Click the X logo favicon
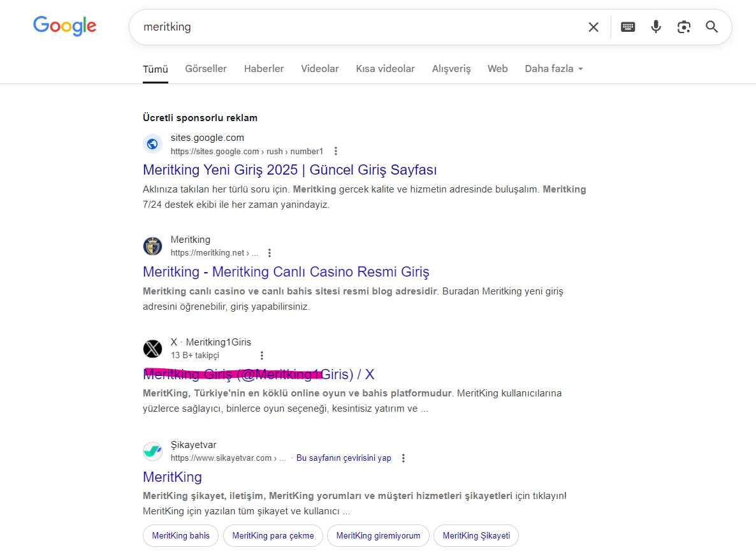Viewport: 756px width, 557px height. click(x=152, y=349)
